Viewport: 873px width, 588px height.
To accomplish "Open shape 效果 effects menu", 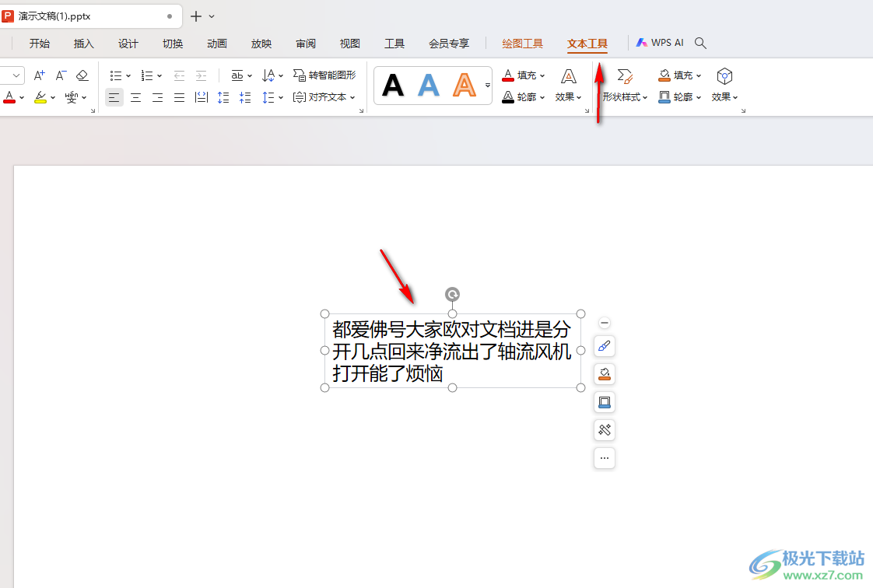I will 724,86.
